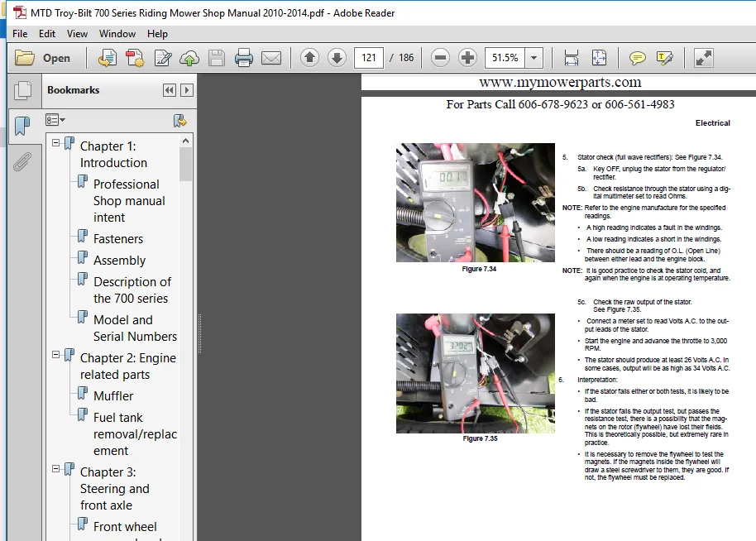
Task: Click the create PDF online icon
Action: (x=108, y=58)
